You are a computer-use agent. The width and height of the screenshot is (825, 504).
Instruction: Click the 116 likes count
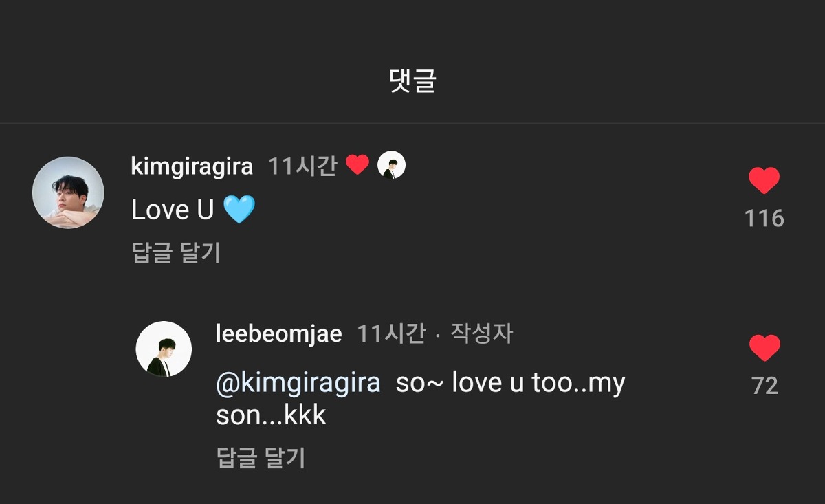764,219
